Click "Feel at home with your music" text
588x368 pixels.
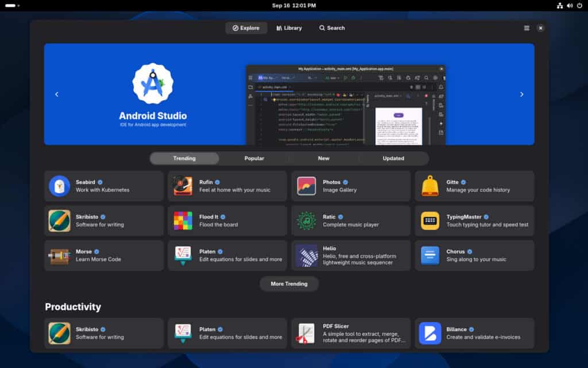235,190
